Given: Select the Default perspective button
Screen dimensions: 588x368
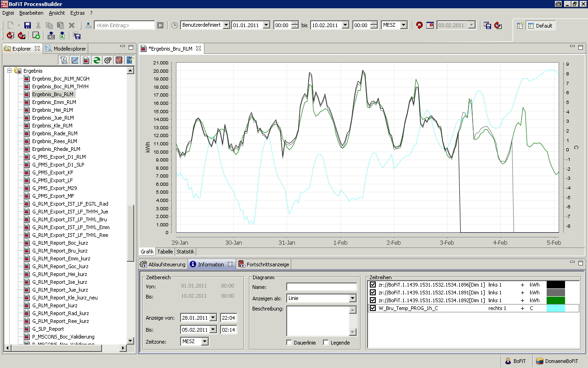Looking at the screenshot, I should point(540,26).
